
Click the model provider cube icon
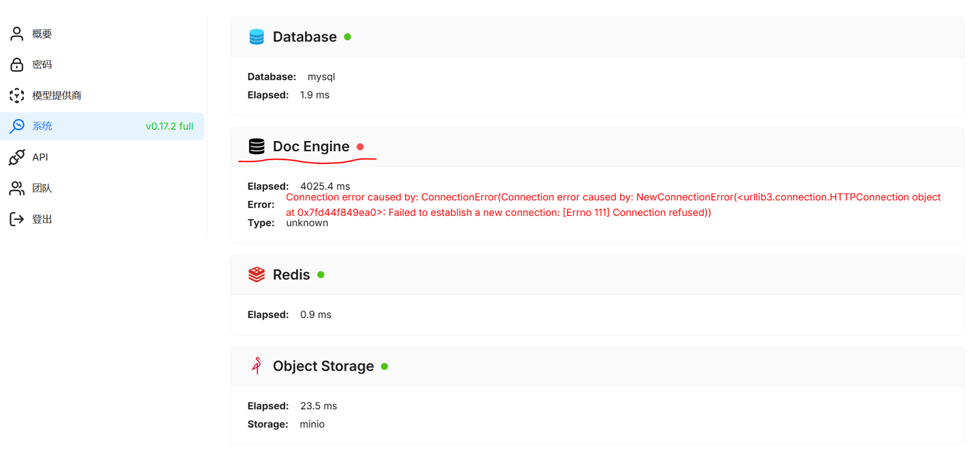pos(17,95)
